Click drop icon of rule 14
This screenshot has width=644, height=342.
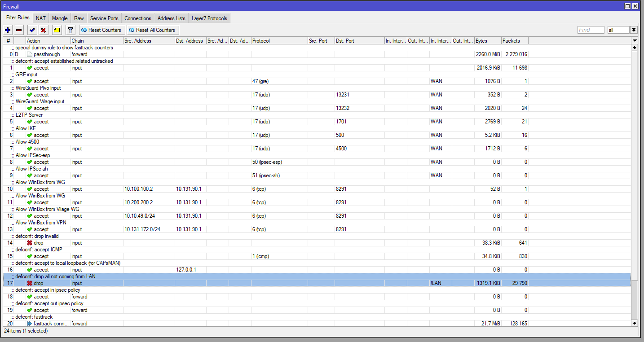coord(30,243)
